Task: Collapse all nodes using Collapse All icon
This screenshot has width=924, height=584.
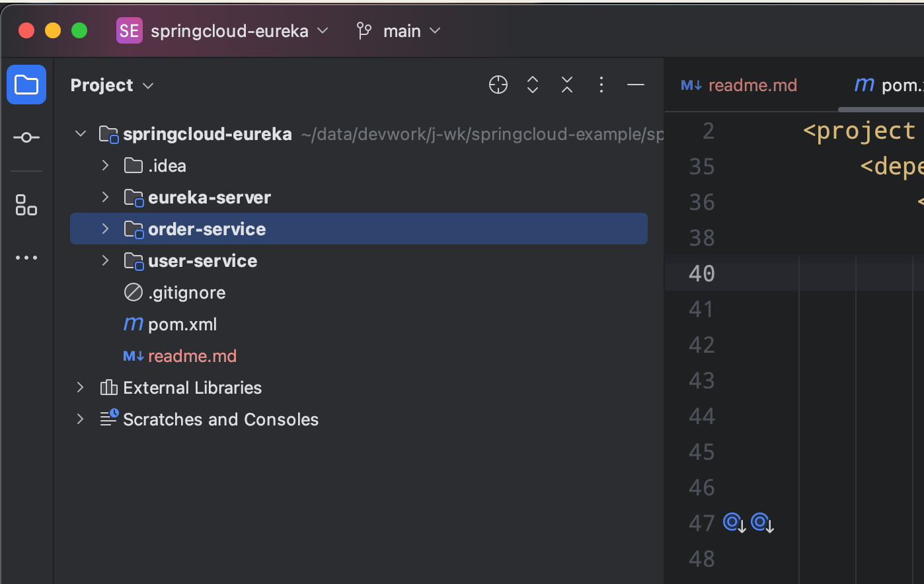Action: [x=566, y=85]
